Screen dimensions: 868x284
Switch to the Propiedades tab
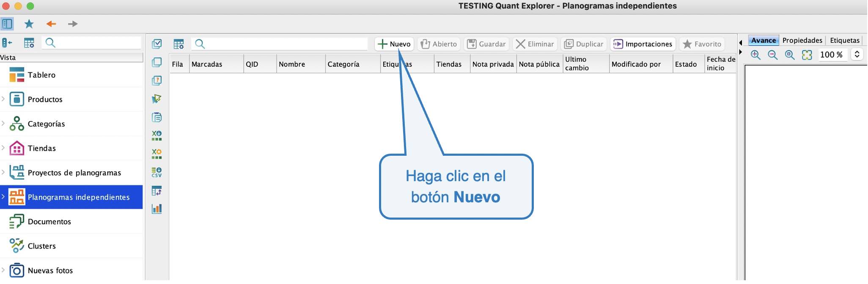coord(802,40)
